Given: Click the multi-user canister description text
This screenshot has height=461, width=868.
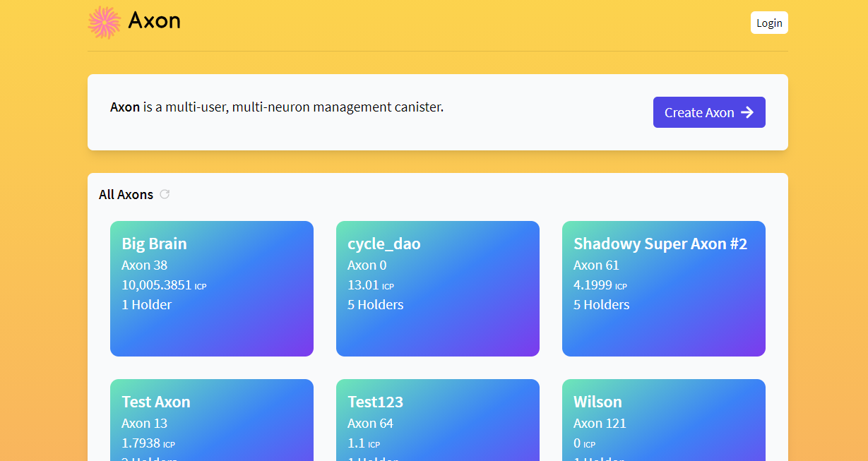Looking at the screenshot, I should click(x=277, y=107).
